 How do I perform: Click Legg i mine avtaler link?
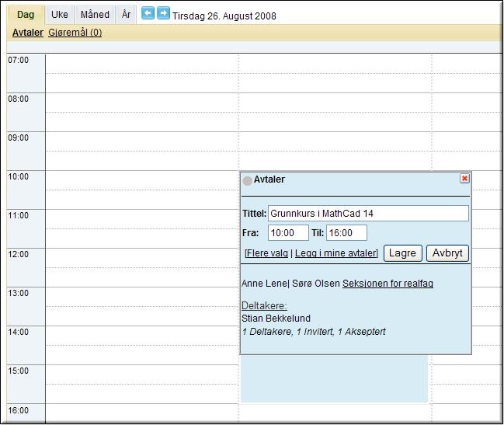coord(335,253)
